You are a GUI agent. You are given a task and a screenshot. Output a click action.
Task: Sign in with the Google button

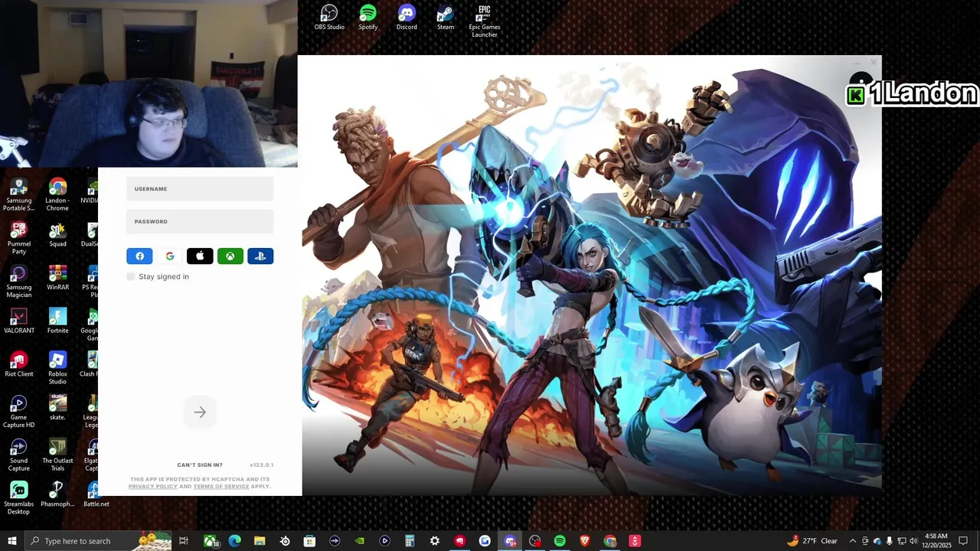click(170, 256)
